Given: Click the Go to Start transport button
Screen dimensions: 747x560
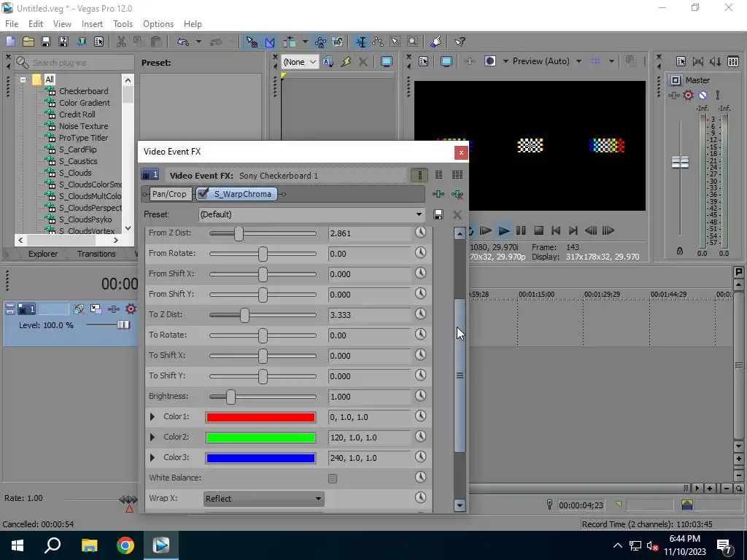Looking at the screenshot, I should pyautogui.click(x=556, y=230).
